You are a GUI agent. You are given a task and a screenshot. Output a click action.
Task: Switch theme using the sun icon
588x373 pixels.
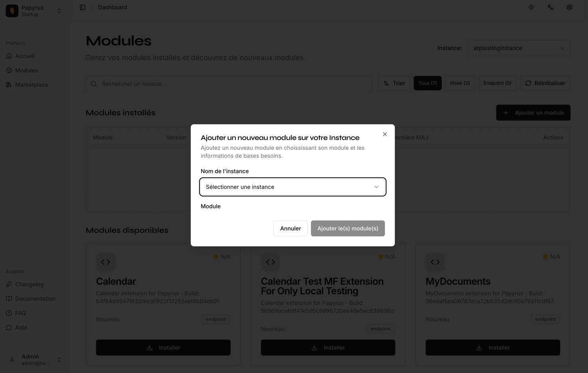pyautogui.click(x=531, y=7)
